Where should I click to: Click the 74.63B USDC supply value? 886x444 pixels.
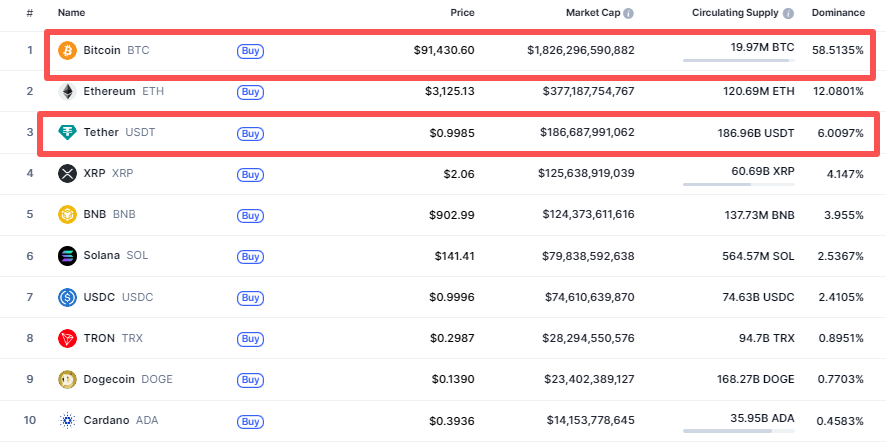(x=757, y=297)
